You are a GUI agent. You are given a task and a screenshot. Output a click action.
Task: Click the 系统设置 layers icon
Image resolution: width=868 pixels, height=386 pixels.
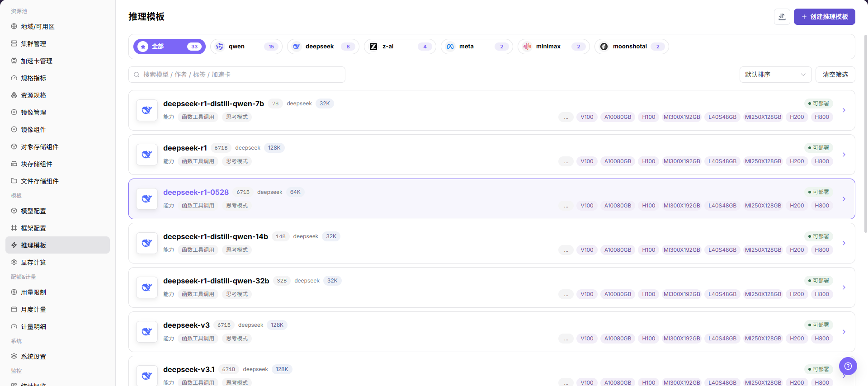click(14, 357)
